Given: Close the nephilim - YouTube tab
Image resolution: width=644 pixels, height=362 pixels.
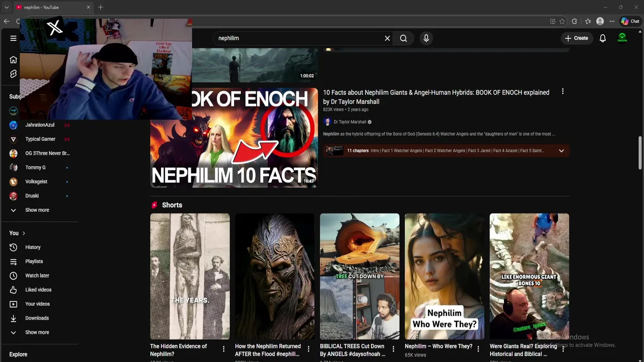Looking at the screenshot, I should point(89,7).
